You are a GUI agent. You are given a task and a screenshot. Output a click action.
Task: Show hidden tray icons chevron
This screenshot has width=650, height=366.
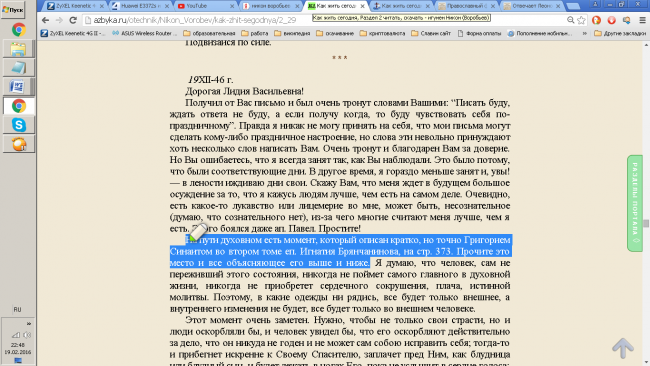click(29, 324)
